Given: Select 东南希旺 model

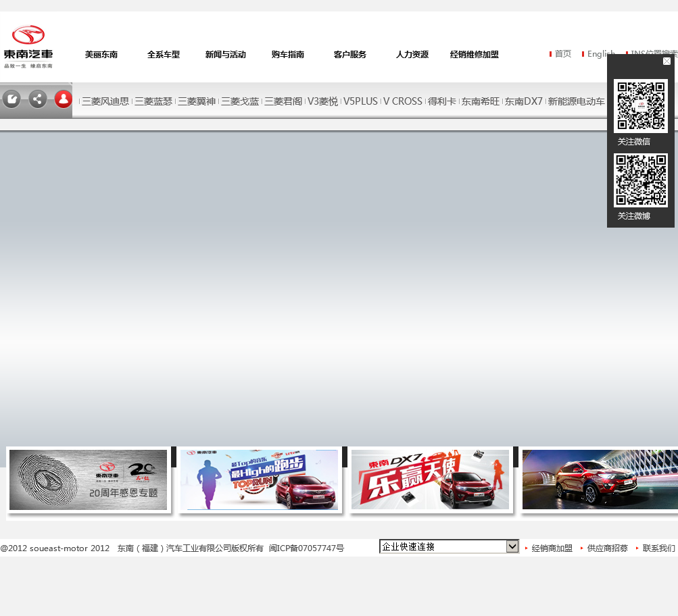Looking at the screenshot, I should coord(481,101).
